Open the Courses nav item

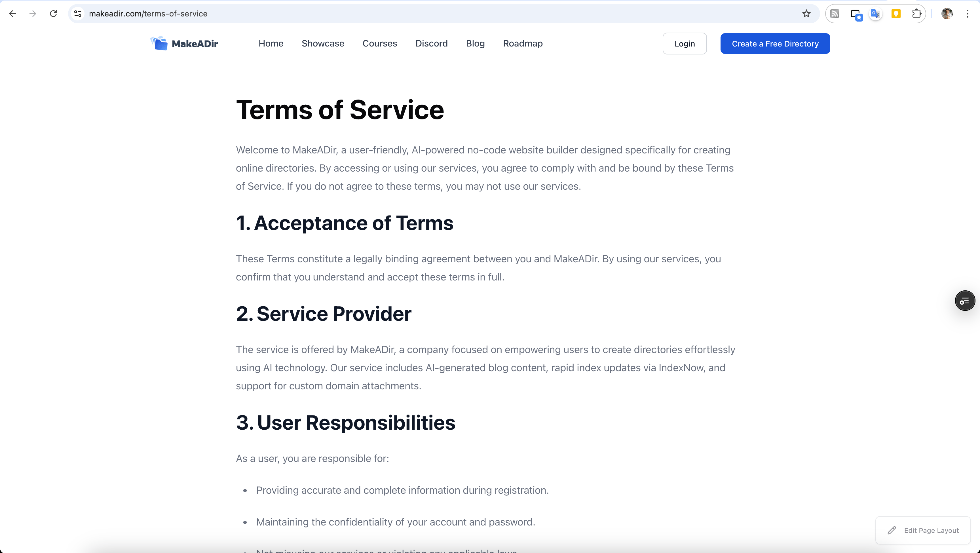[x=379, y=43]
